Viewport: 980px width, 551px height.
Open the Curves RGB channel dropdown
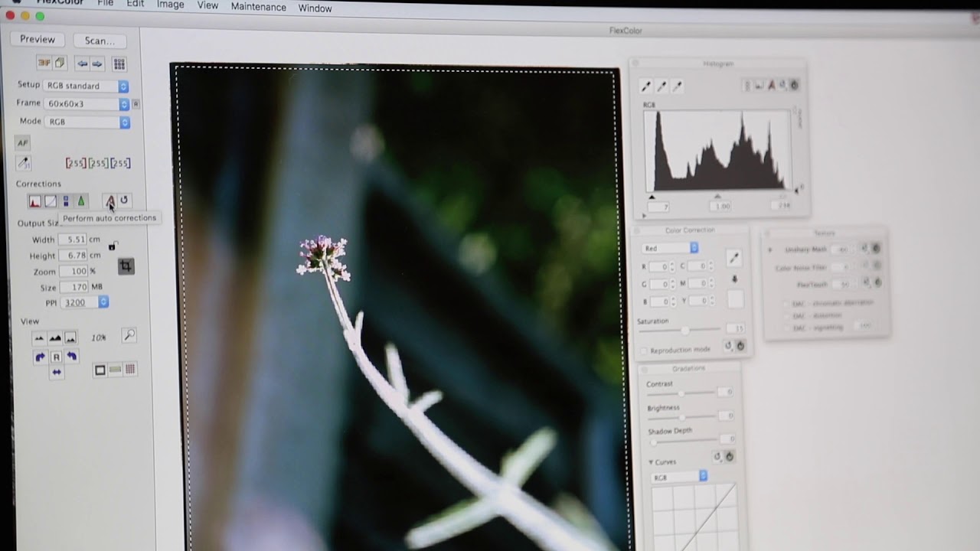point(678,477)
